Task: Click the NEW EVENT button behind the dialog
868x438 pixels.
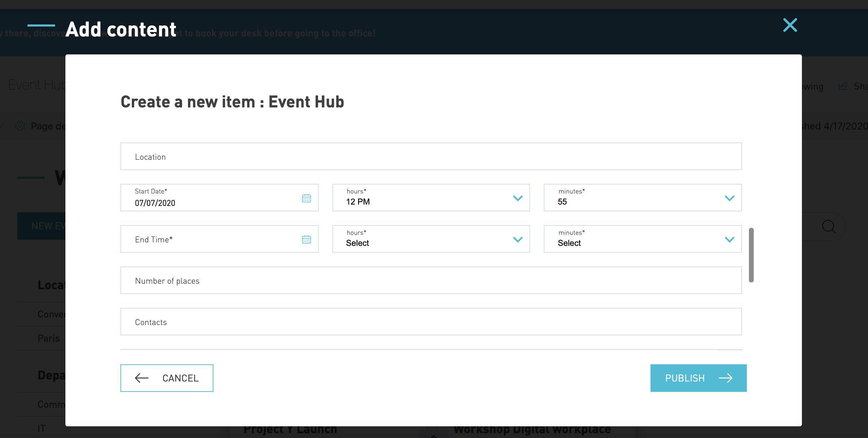Action: point(41,226)
